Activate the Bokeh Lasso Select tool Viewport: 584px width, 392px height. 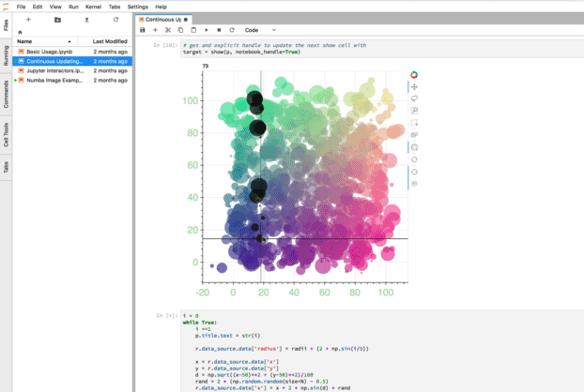[414, 98]
